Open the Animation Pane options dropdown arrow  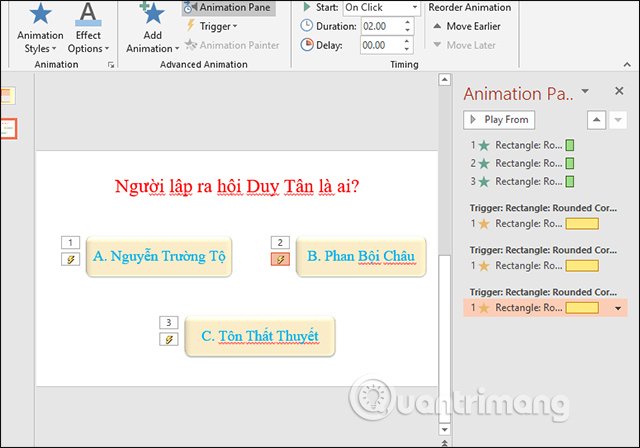point(585,91)
